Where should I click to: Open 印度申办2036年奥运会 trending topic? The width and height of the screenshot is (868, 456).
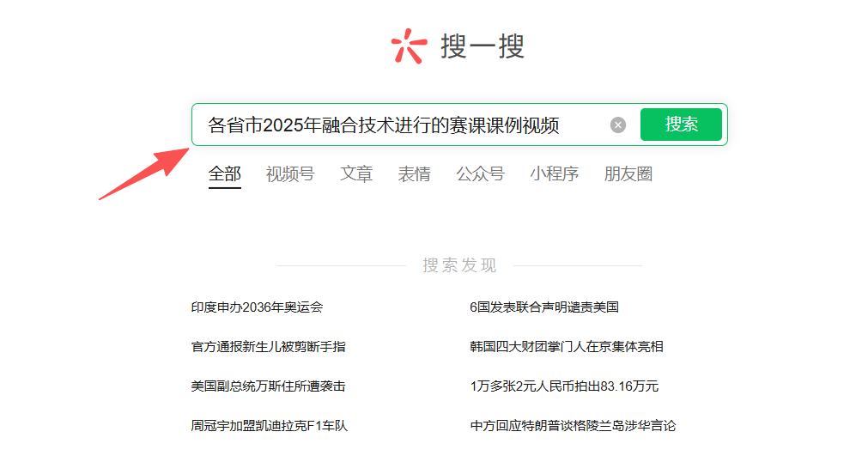coord(257,307)
